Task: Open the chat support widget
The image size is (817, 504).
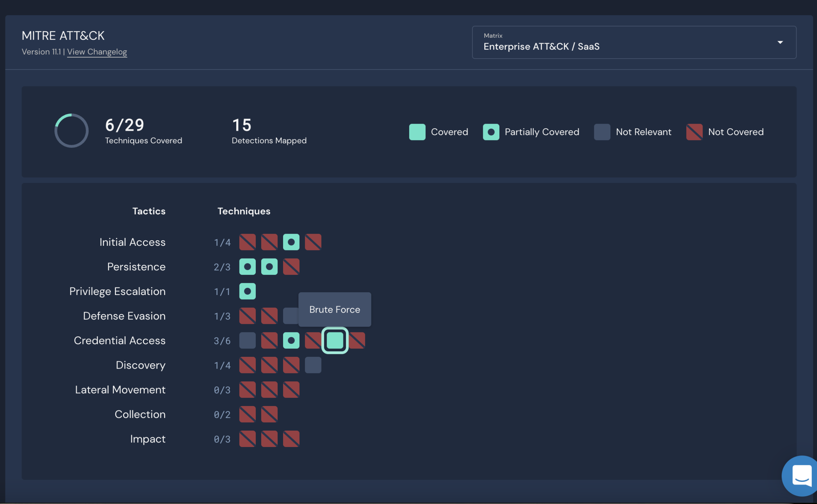Action: point(801,476)
